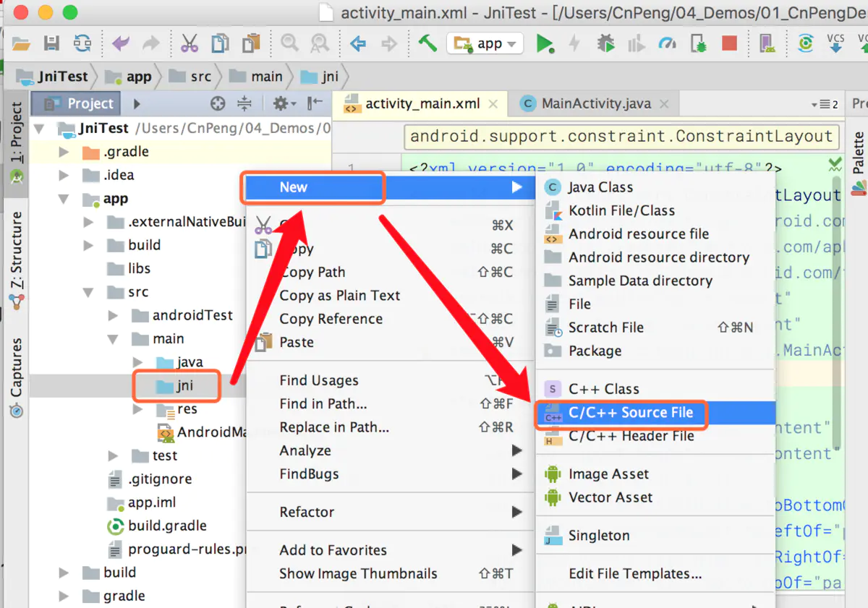Stop the running app with red square icon
Viewport: 868px width, 608px height.
[729, 43]
